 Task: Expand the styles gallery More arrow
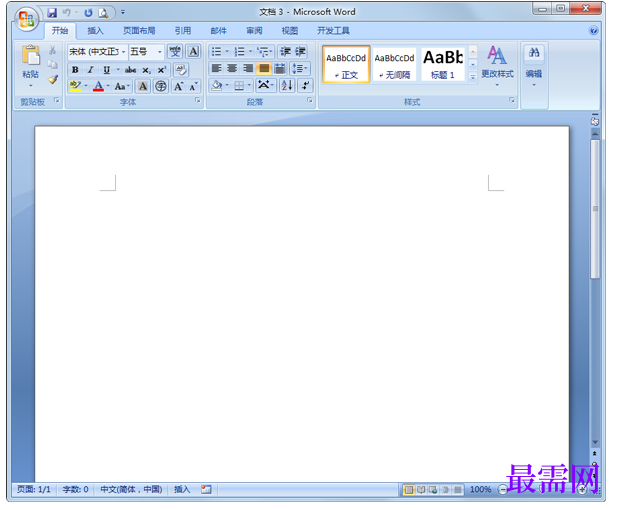473,77
